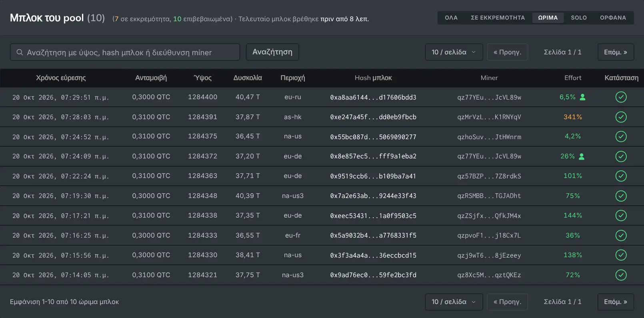Image resolution: width=644 pixels, height=318 pixels.
Task: Open block hash 0xa8aa6144...d17606bdd3
Action: tap(373, 97)
